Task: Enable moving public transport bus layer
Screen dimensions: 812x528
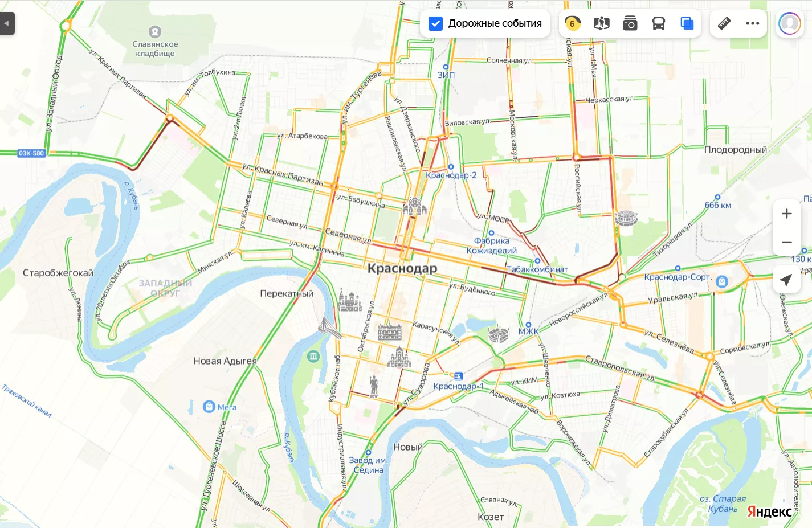Action: click(659, 23)
